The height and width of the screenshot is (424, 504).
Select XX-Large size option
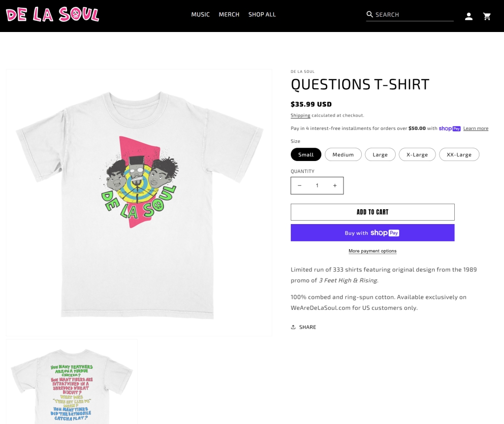[x=459, y=155]
